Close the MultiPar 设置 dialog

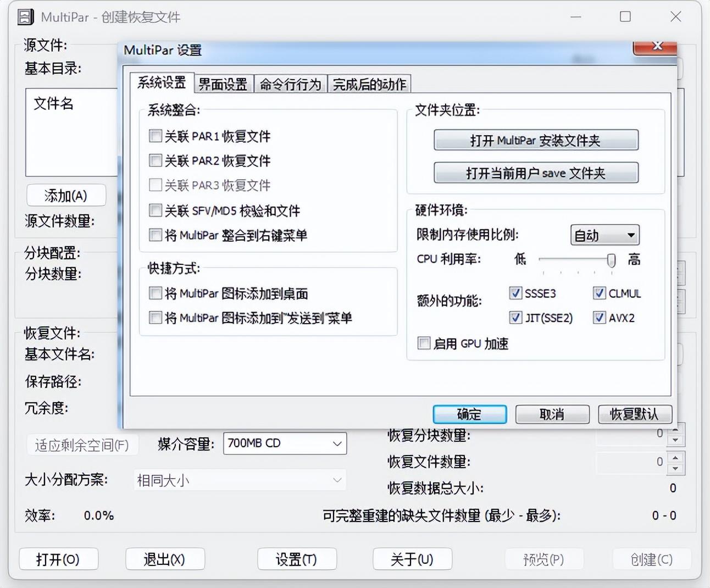pyautogui.click(x=656, y=46)
